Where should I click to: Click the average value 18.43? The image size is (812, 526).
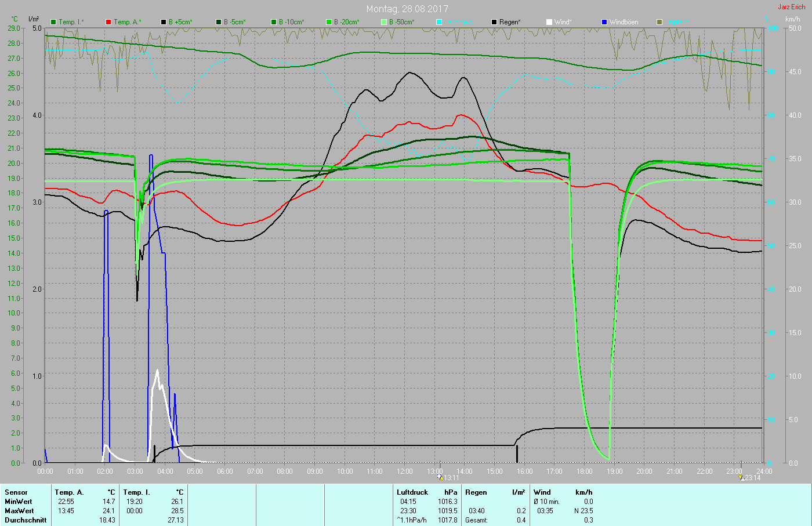pyautogui.click(x=107, y=520)
